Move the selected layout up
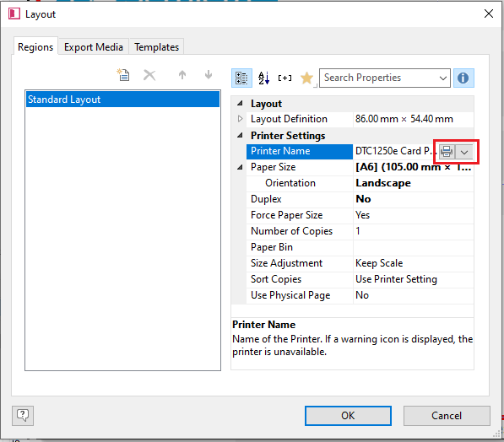504x442 pixels. click(x=182, y=75)
